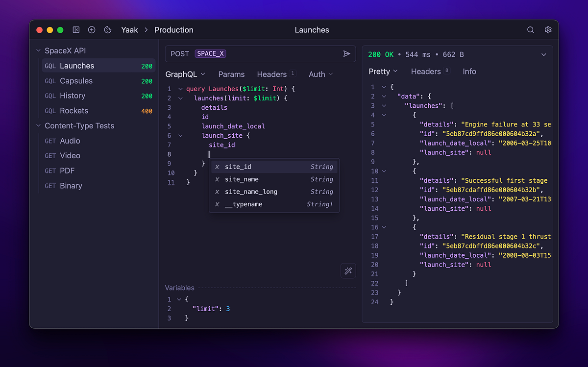Format the query with the magic wand icon
This screenshot has width=588, height=367.
[348, 270]
